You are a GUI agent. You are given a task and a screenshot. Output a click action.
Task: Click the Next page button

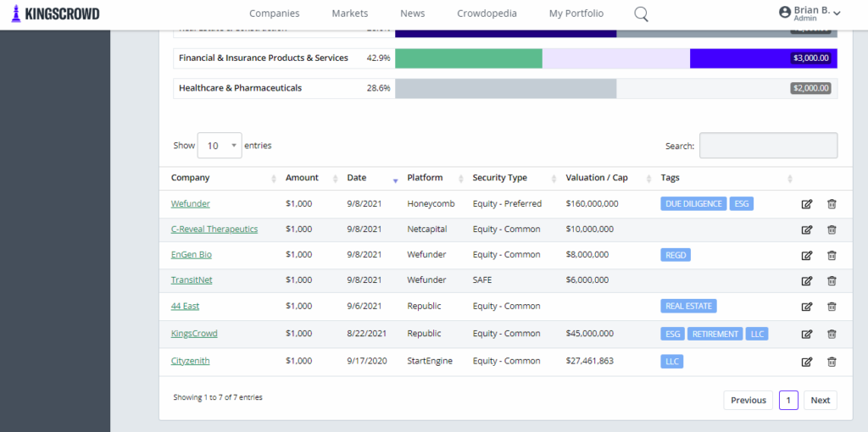[821, 401]
